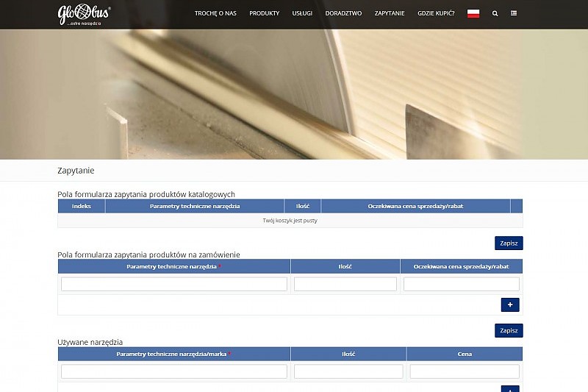Click the Globus logo in header
This screenshot has width=588, height=392.
85,14
